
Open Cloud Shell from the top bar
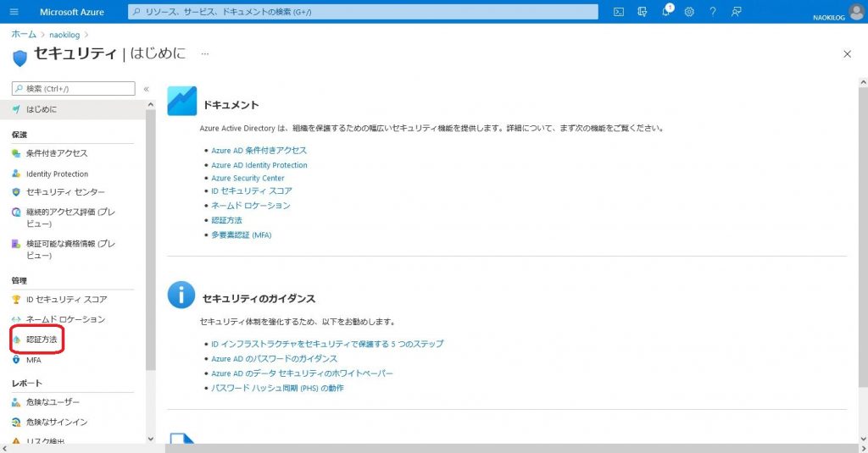[619, 12]
